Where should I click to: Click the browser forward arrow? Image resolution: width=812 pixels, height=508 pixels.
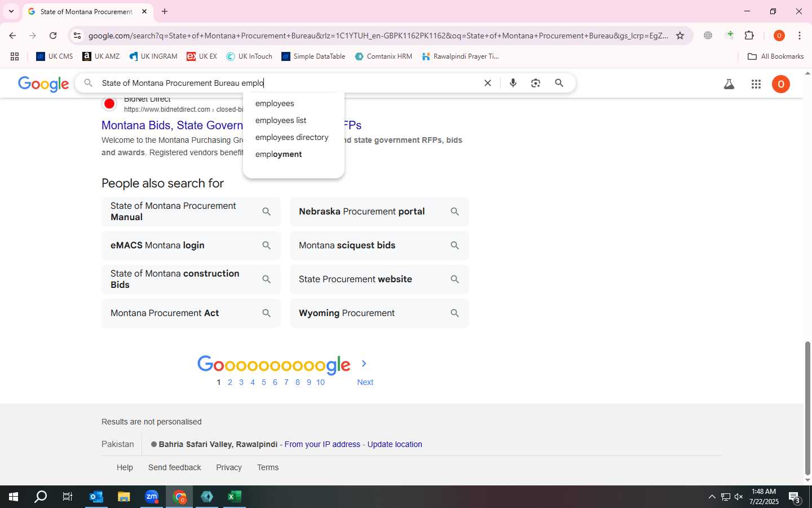(33, 36)
